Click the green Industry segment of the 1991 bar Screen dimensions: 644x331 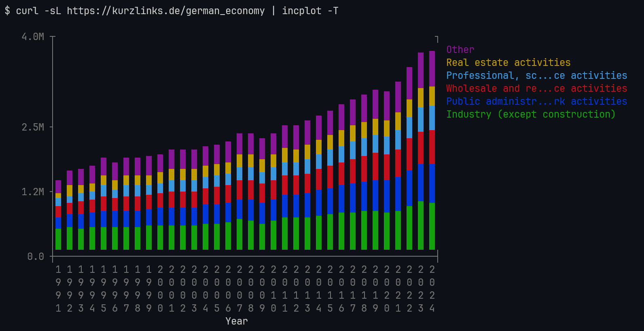point(58,239)
